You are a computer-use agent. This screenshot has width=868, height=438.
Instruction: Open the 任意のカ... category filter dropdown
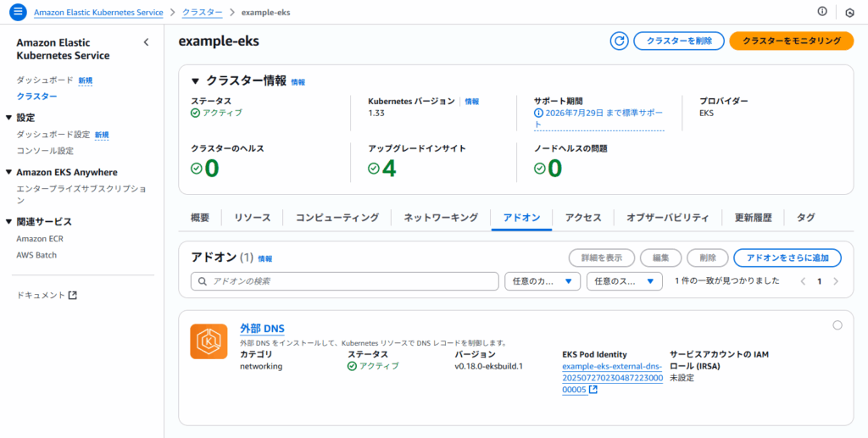point(542,281)
